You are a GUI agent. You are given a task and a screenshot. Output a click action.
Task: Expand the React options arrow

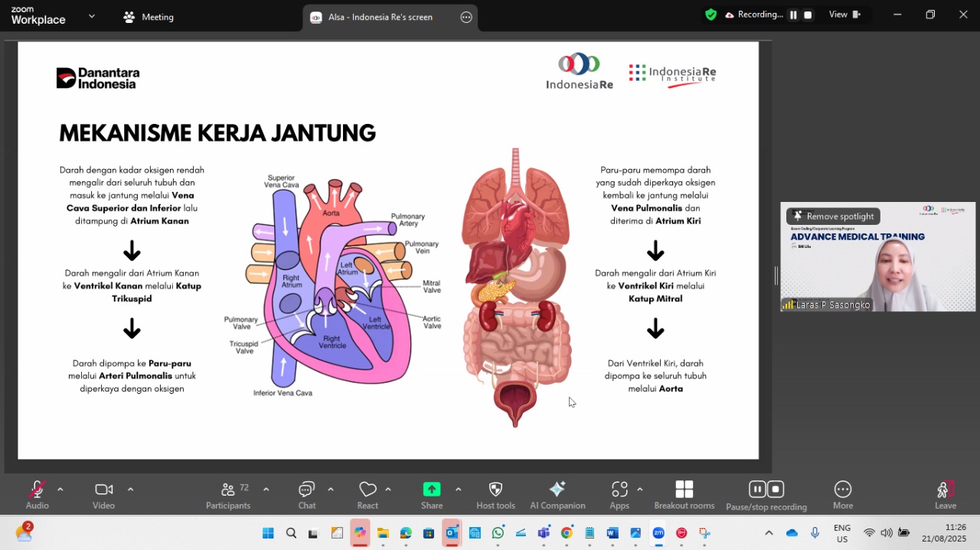point(388,490)
